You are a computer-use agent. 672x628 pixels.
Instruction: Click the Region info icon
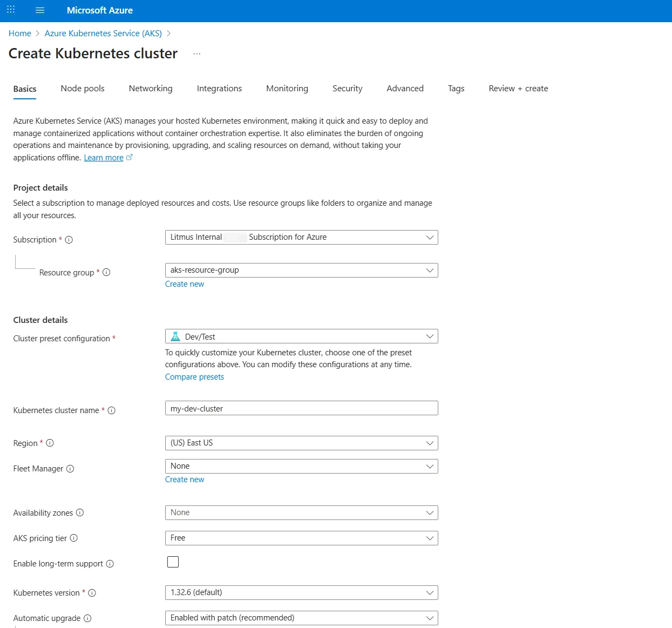(x=50, y=443)
